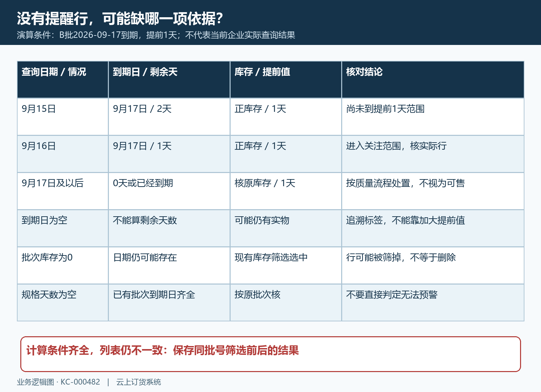This screenshot has height=392, width=541.
Task: Select the '按原批次核' cell
Action: pos(286,303)
